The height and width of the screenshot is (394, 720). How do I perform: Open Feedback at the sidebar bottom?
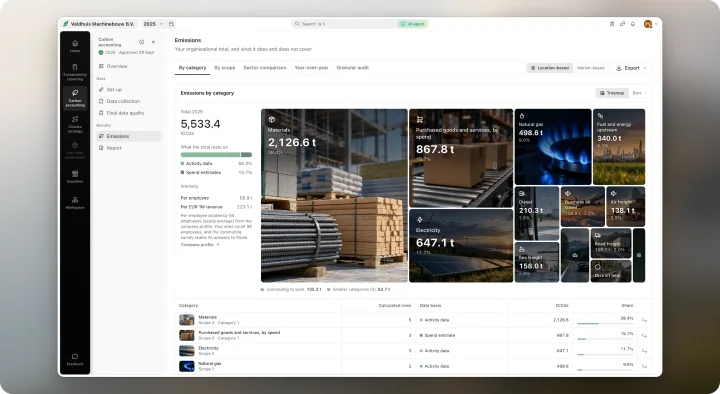pos(75,359)
